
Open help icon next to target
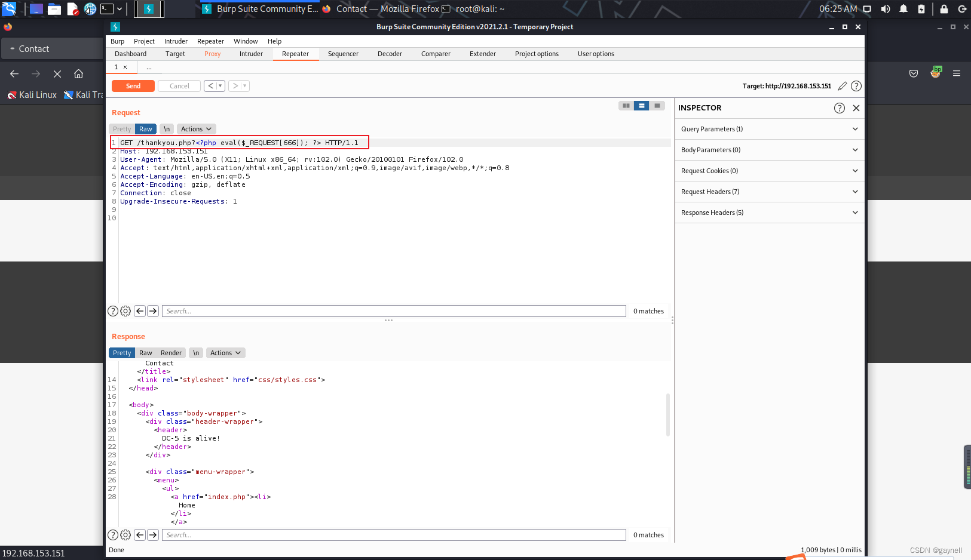click(856, 86)
